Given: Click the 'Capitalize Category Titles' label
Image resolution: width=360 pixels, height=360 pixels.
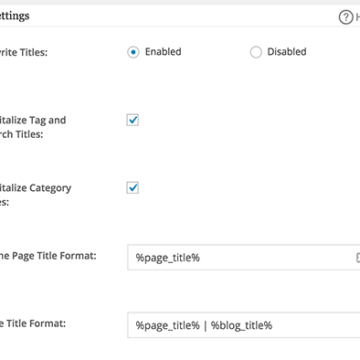Looking at the screenshot, I should (x=36, y=195).
